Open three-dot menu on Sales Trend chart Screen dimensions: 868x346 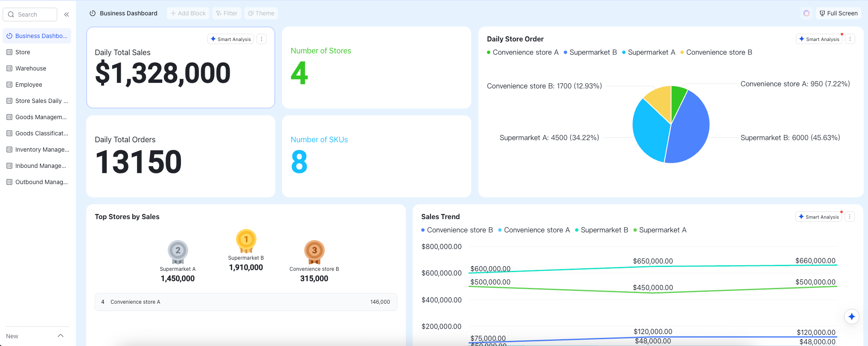point(849,217)
